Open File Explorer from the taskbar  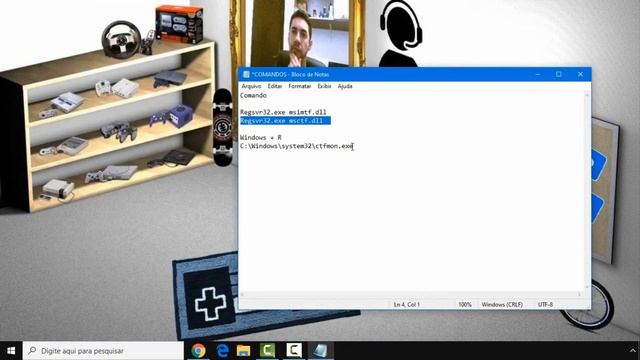[x=243, y=351]
